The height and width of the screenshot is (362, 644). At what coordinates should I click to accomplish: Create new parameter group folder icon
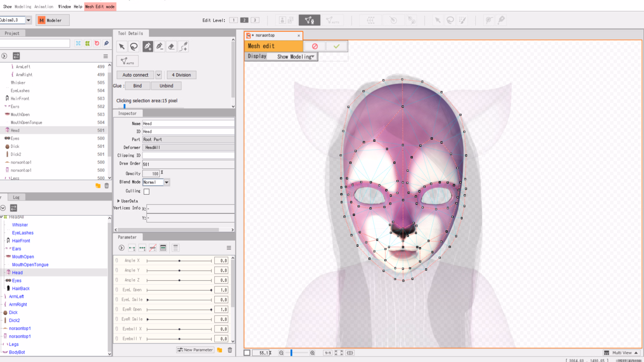tap(220, 350)
